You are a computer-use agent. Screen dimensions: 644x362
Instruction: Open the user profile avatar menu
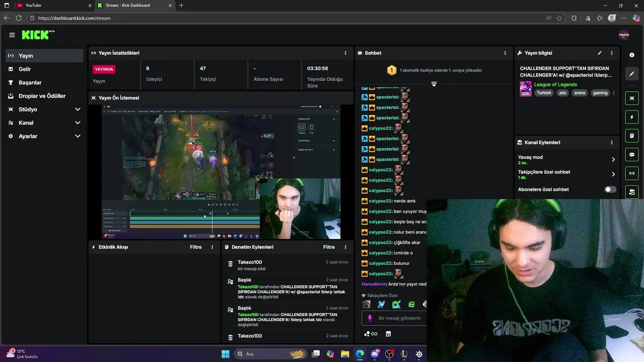[x=624, y=35]
